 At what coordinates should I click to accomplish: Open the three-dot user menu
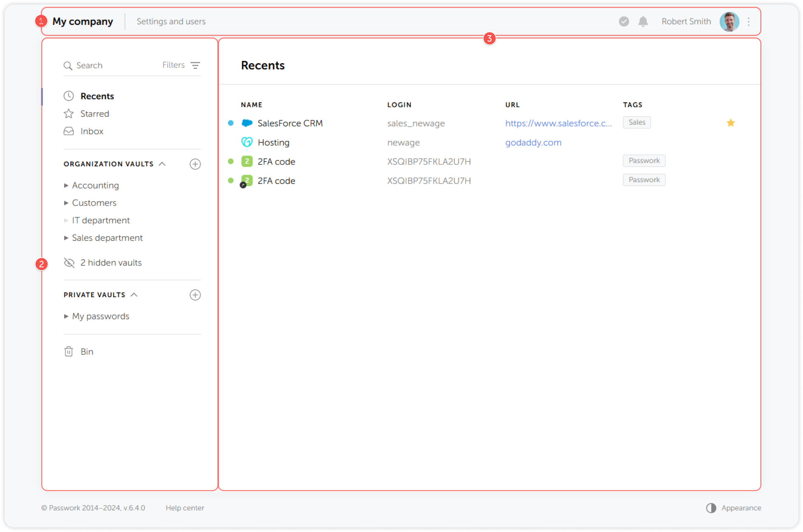tap(749, 22)
